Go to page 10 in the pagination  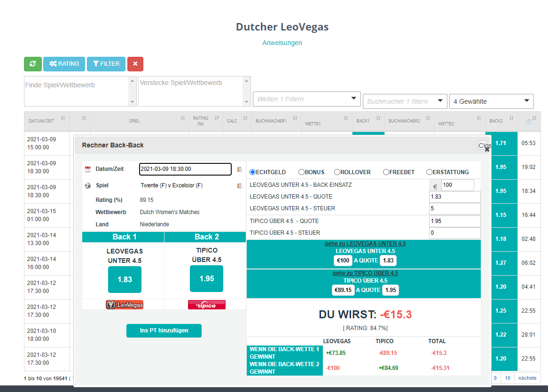(x=508, y=378)
